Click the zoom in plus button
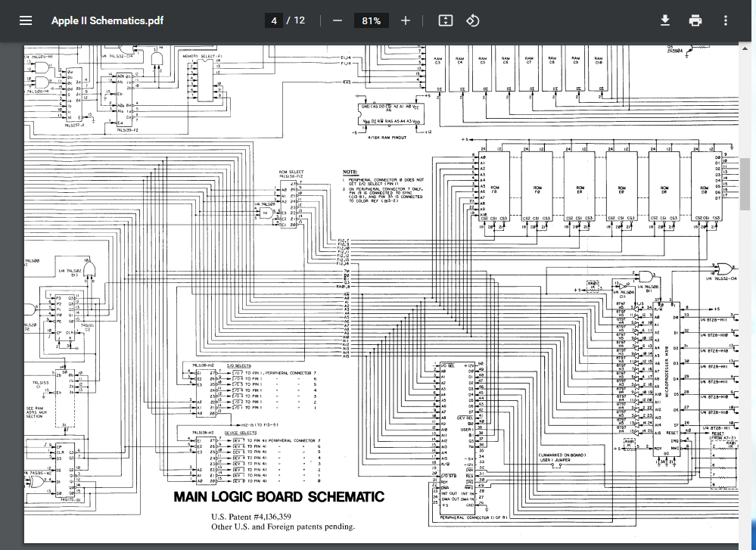The width and height of the screenshot is (756, 550). pyautogui.click(x=406, y=20)
